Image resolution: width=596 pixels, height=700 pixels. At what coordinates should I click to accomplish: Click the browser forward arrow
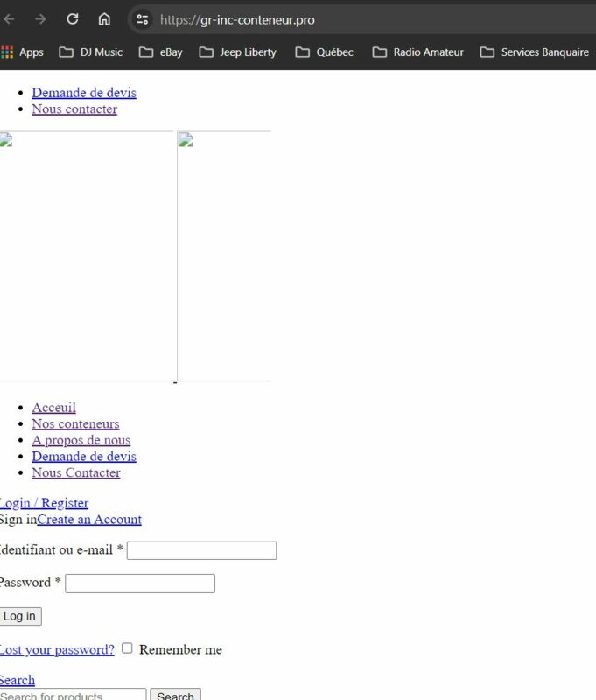tap(40, 19)
